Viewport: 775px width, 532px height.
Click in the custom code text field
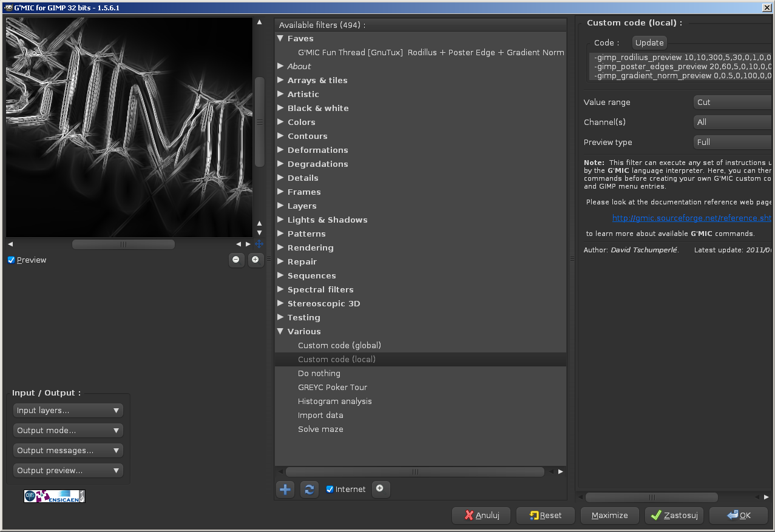(x=681, y=67)
